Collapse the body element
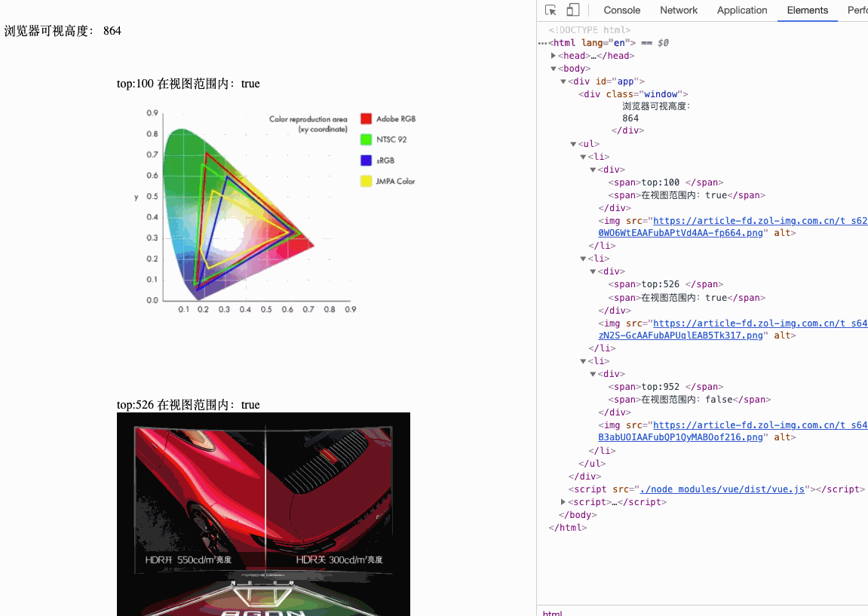868x616 pixels. tap(553, 69)
